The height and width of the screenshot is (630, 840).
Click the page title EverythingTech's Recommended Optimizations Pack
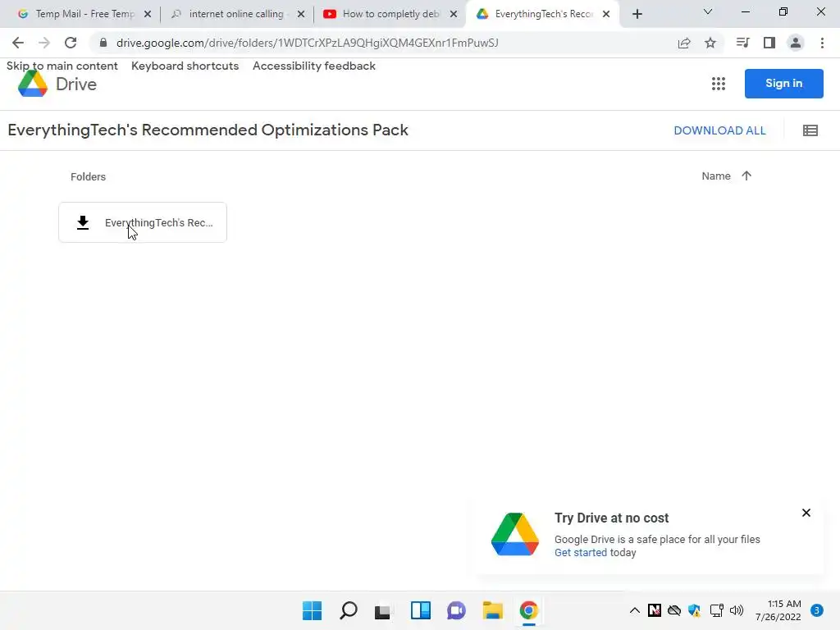pos(208,130)
